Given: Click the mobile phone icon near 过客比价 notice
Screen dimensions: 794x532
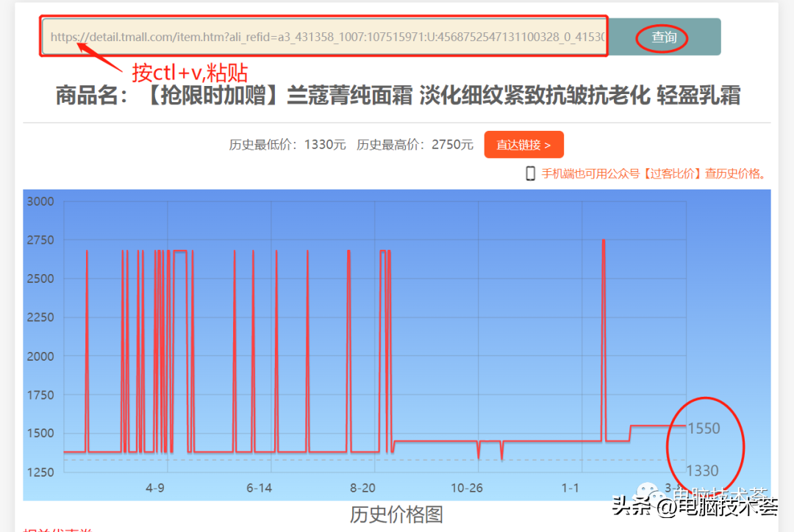Looking at the screenshot, I should click(529, 173).
